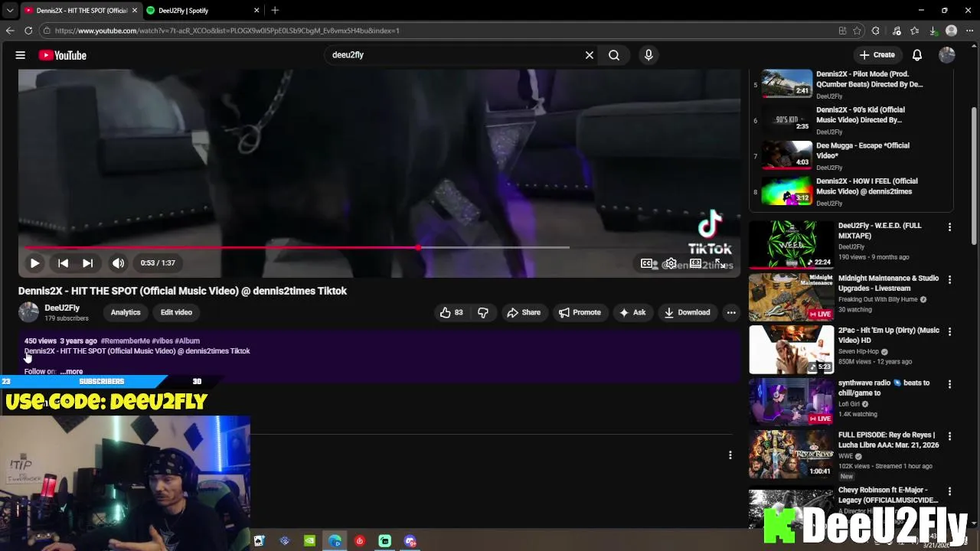Open DeeU2Fly W.E.E.D. full mixtape thumbnail

[791, 245]
